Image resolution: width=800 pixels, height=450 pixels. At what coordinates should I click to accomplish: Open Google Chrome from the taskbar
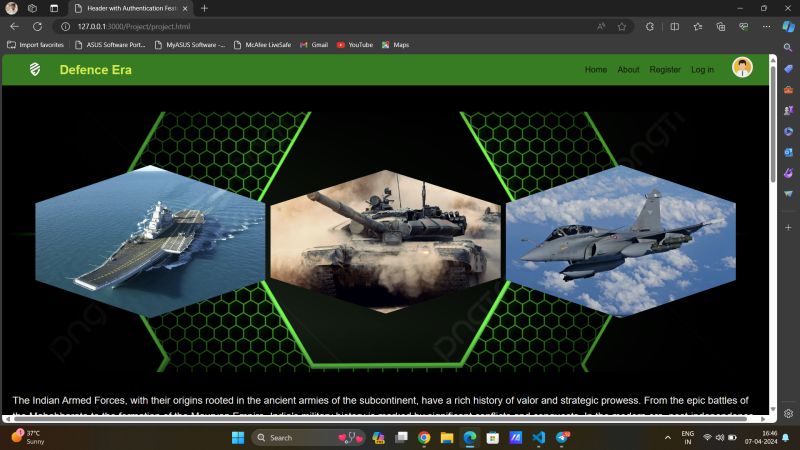tap(424, 438)
